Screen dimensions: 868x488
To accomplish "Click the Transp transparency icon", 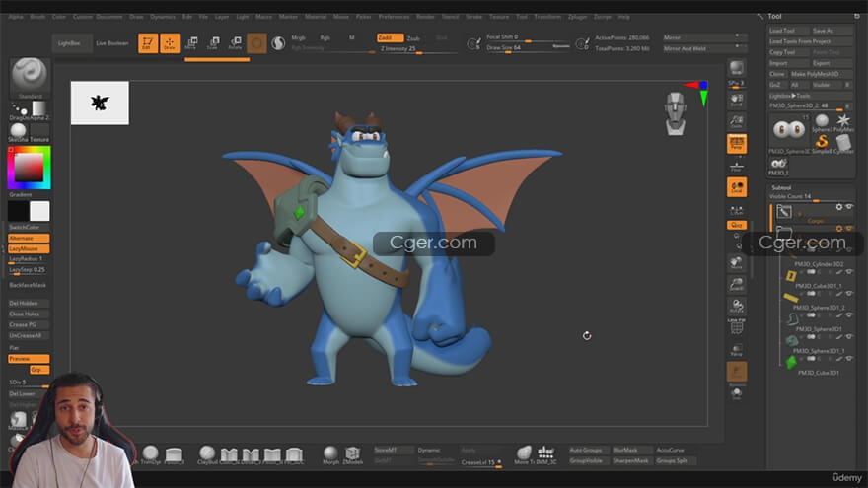I will tap(736, 350).
